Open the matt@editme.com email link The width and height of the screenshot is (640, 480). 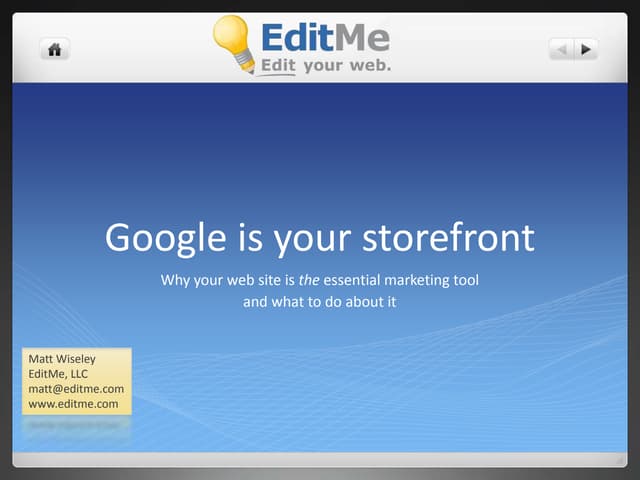(76, 389)
